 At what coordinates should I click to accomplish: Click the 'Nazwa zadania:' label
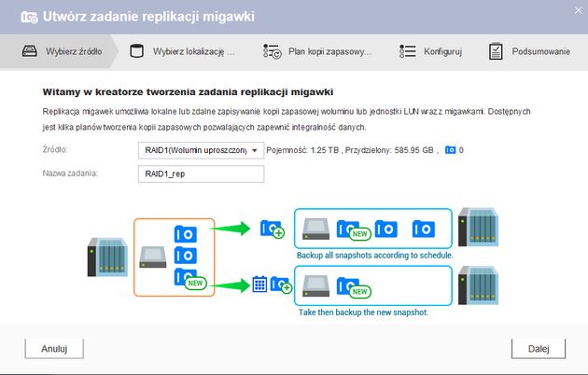tap(70, 174)
